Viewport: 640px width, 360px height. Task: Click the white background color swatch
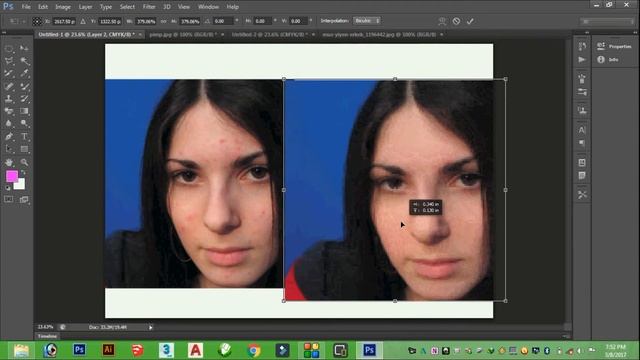click(x=20, y=185)
